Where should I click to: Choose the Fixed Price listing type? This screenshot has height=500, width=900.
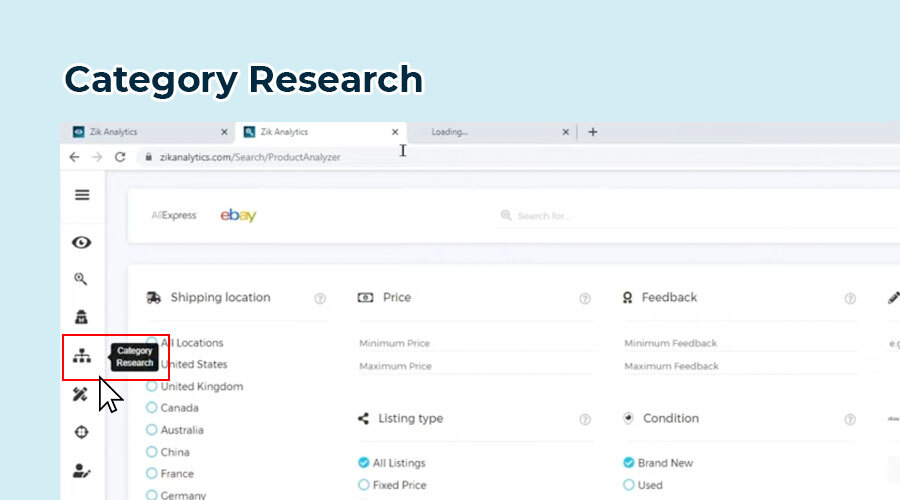(x=364, y=485)
